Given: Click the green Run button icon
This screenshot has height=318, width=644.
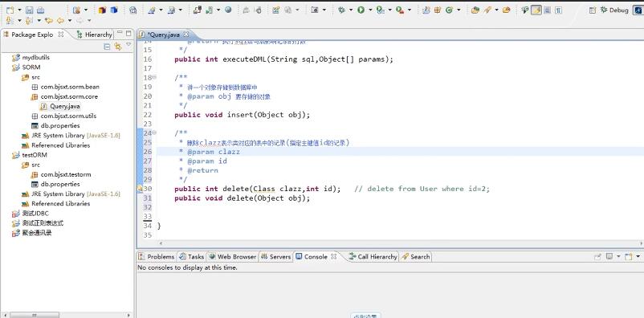Looking at the screenshot, I should click(361, 10).
